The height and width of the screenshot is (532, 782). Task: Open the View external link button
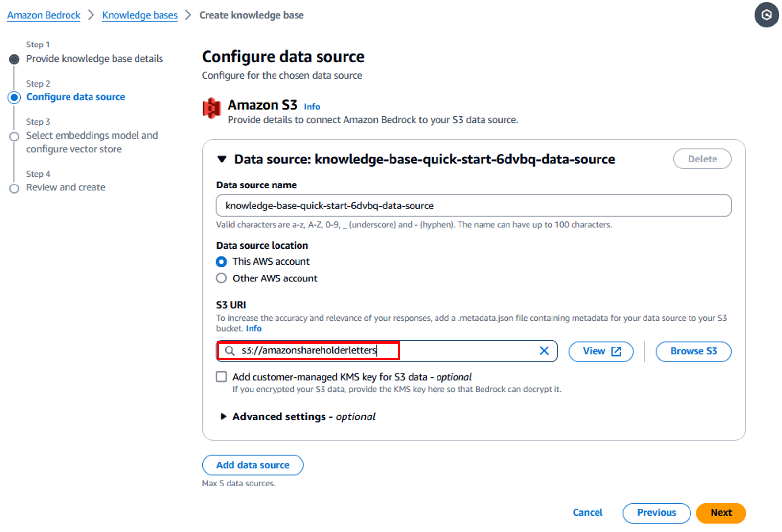[601, 351]
